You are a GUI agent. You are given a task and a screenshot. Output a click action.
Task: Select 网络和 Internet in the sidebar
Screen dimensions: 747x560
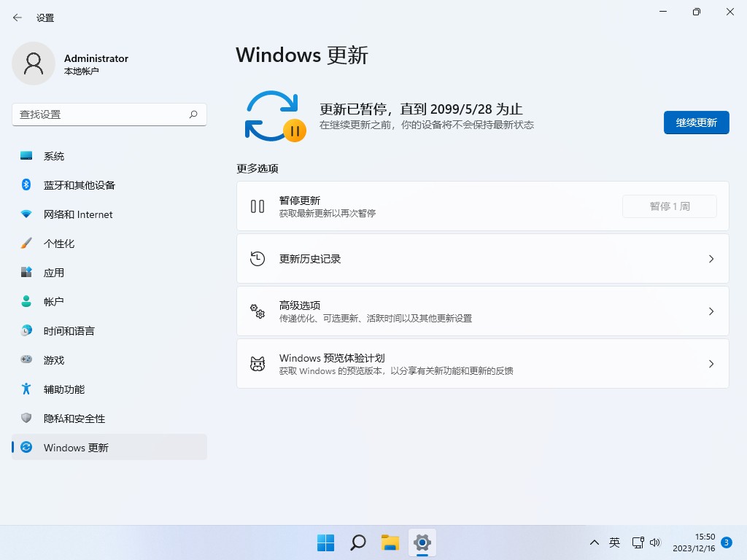pyautogui.click(x=109, y=214)
